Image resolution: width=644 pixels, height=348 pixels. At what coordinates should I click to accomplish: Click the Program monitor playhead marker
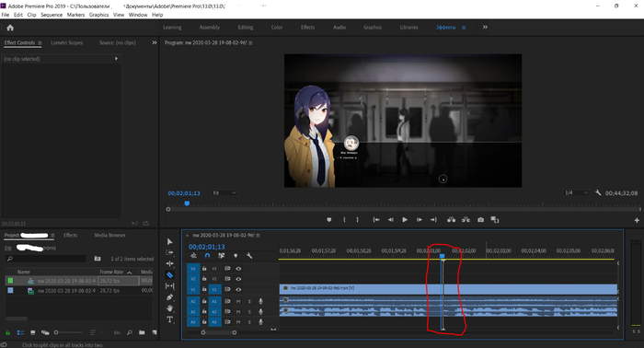click(x=187, y=203)
